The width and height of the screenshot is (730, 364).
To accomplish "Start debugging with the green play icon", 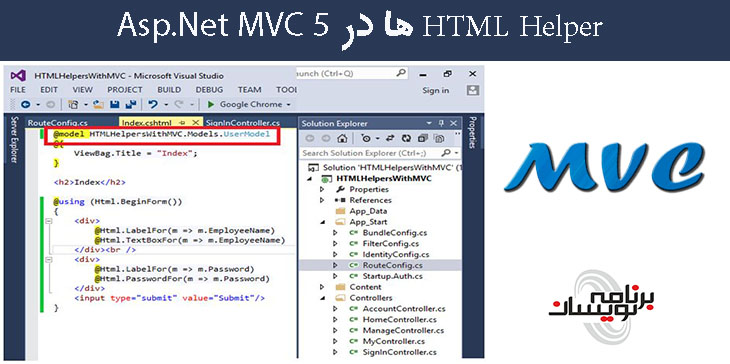I will [211, 105].
